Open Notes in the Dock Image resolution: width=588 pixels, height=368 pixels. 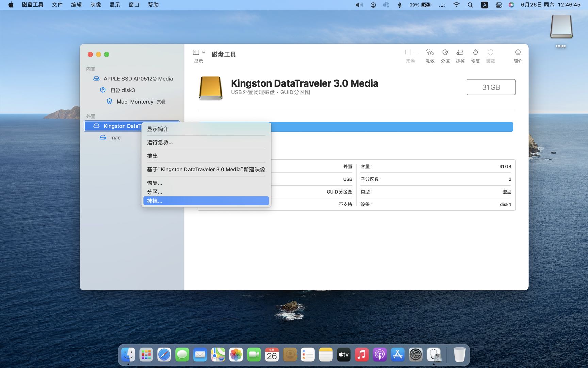coord(326,355)
